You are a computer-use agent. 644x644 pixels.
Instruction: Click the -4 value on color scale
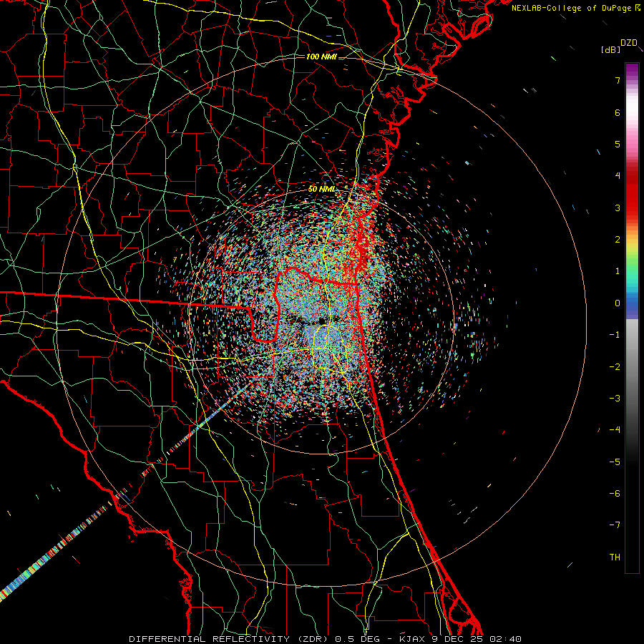point(615,430)
